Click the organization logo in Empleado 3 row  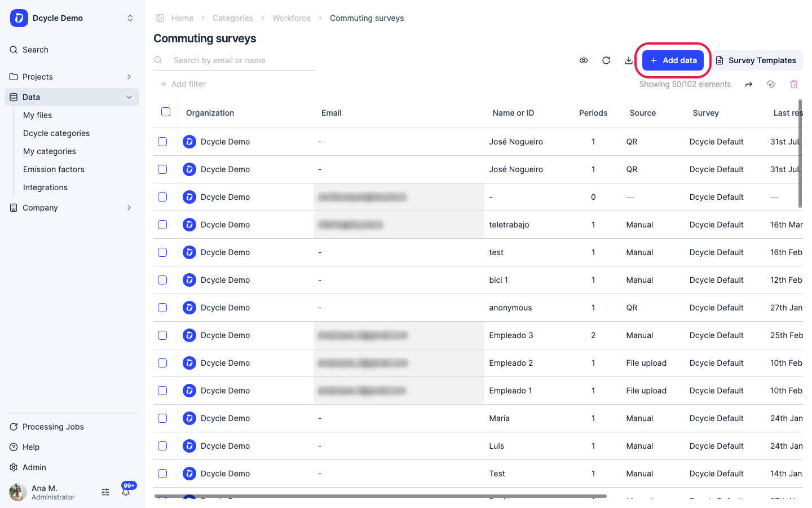point(189,335)
